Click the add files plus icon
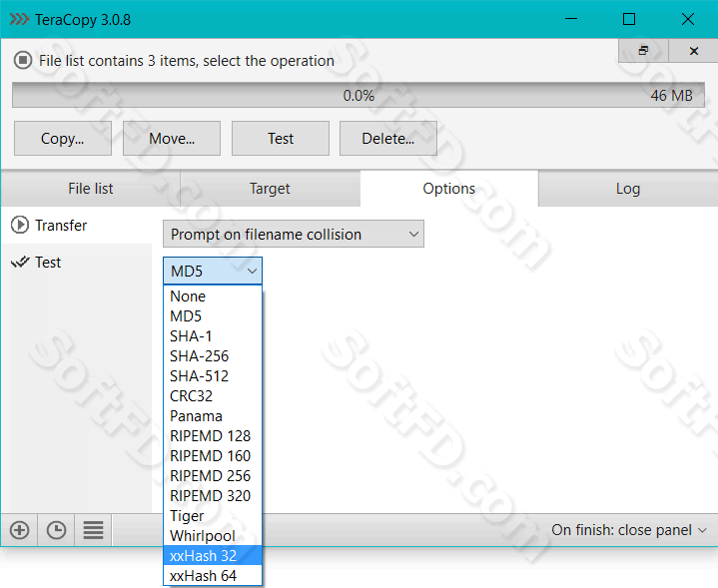The image size is (718, 588). [19, 530]
